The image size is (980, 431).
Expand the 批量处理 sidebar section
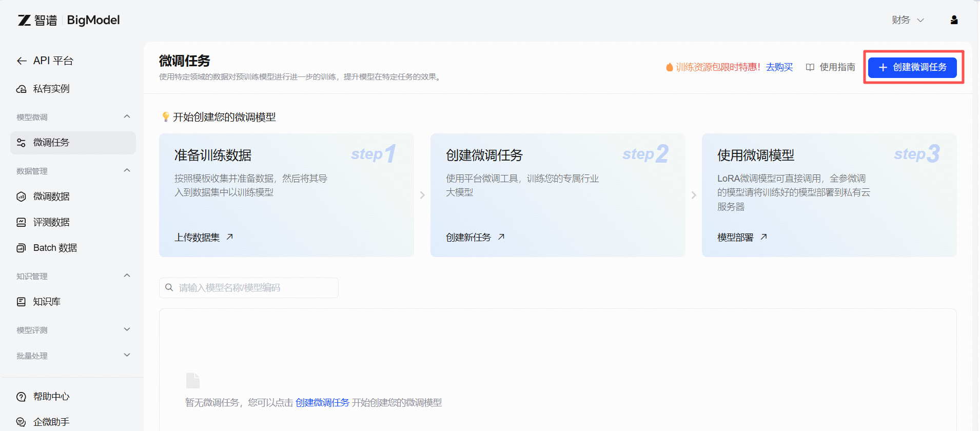pyautogui.click(x=127, y=356)
